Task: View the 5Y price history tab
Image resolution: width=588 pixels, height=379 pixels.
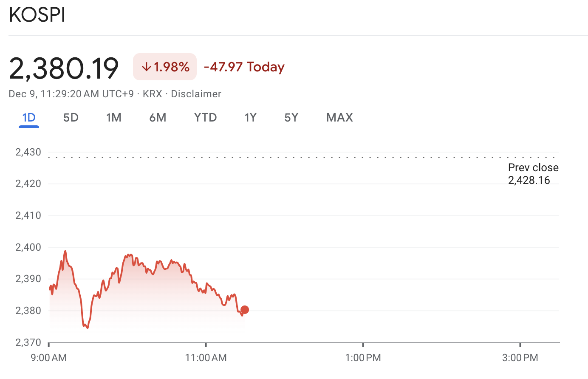Action: coord(291,118)
